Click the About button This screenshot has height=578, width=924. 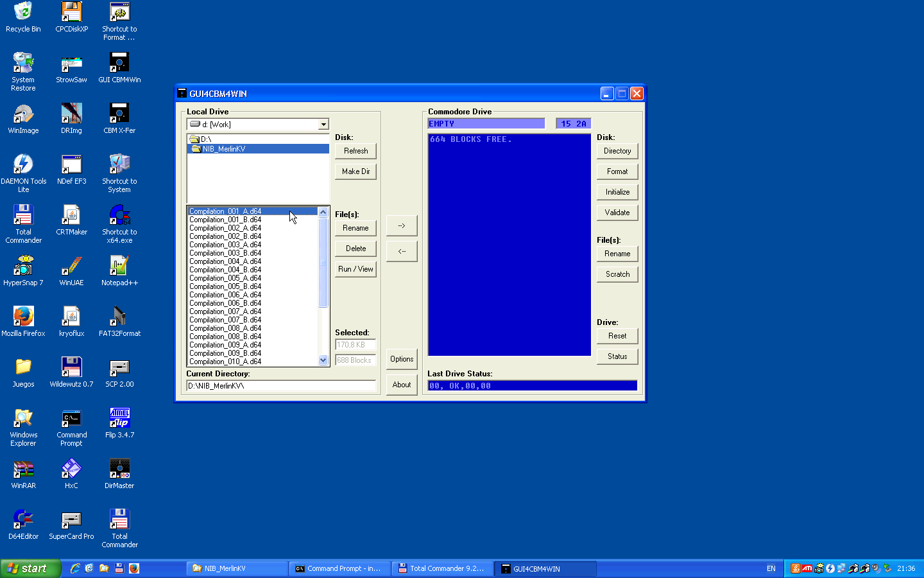coord(402,385)
